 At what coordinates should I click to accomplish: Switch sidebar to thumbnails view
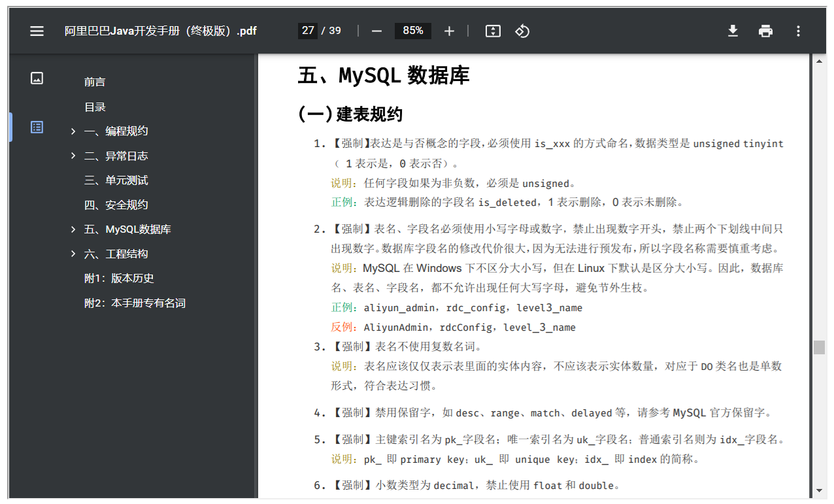(37, 78)
